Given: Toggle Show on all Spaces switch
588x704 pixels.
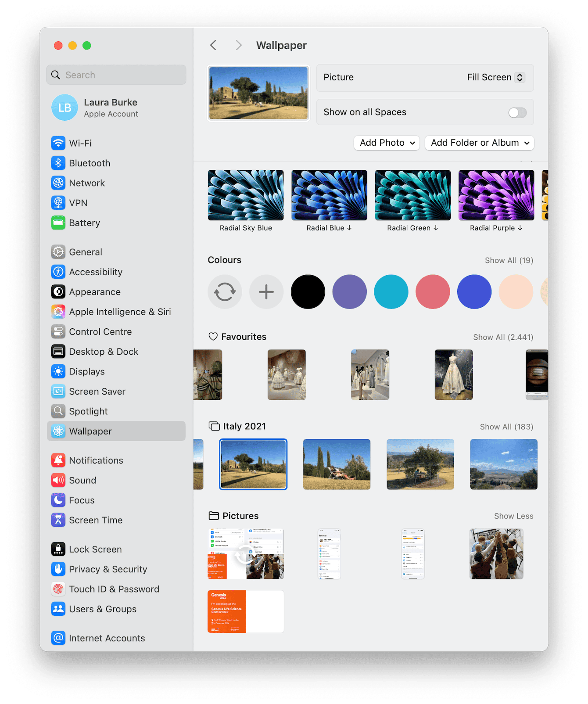Looking at the screenshot, I should (x=517, y=113).
